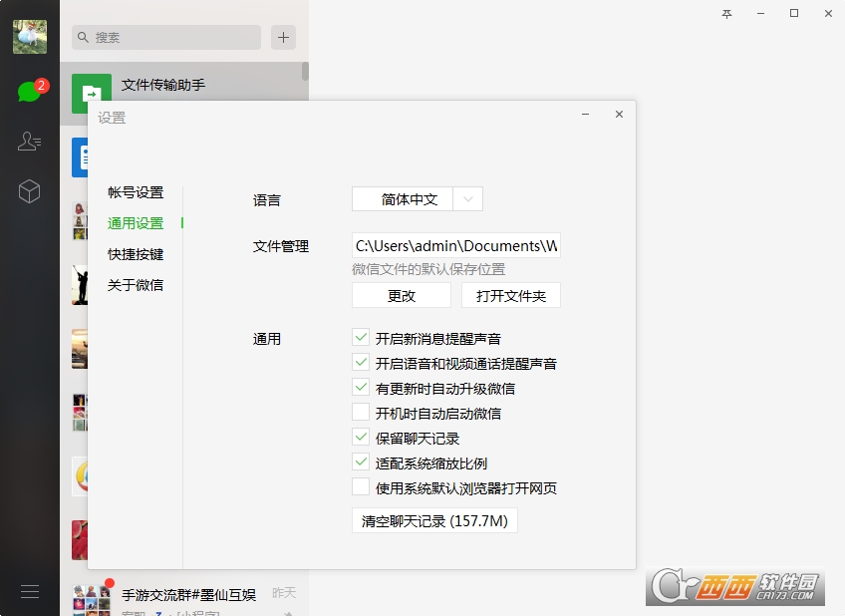Minimize the main WeChat window

coord(760,14)
